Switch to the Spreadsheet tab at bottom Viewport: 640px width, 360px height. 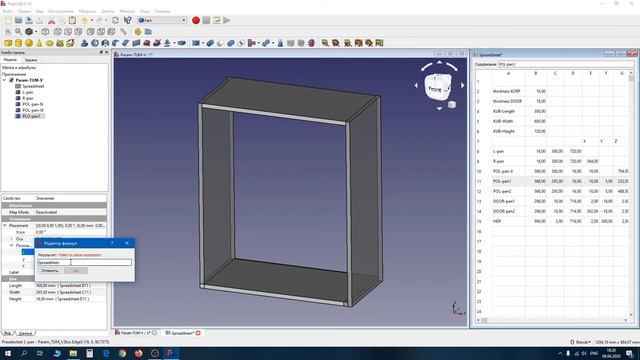(x=182, y=333)
